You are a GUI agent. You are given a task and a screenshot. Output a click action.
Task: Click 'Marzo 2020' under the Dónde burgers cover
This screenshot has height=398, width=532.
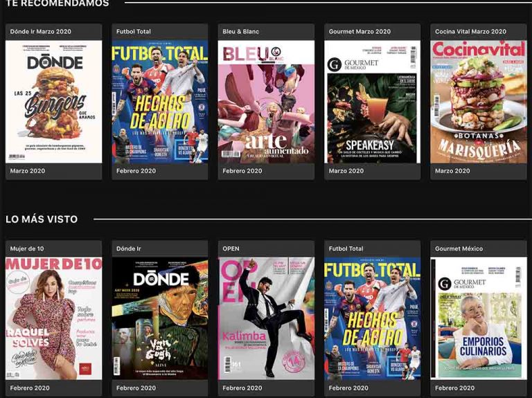coord(28,171)
